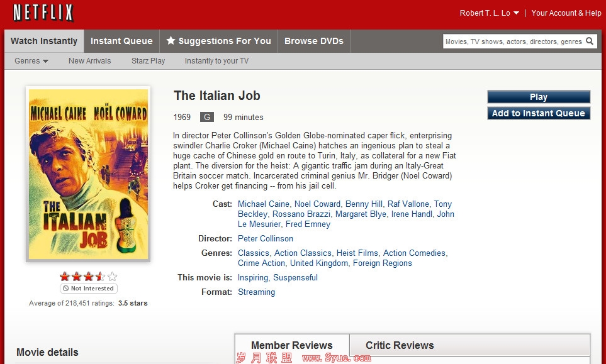This screenshot has width=606, height=364.
Task: Select the Member Reviews tab
Action: [x=292, y=345]
